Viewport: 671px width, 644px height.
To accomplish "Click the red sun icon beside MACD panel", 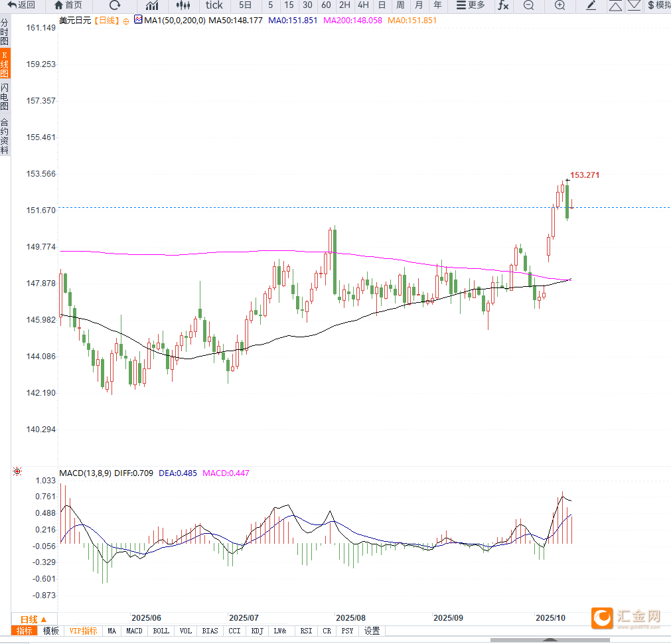I will 17,471.
